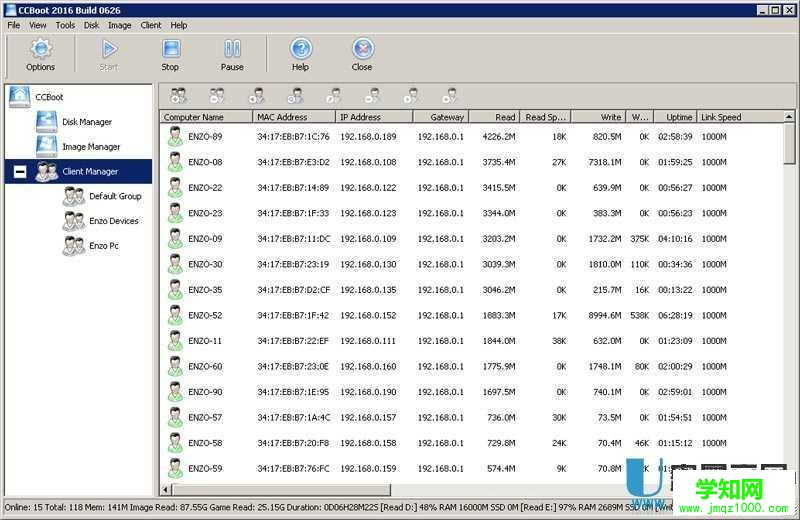
Task: Click the ENZO-22 client user icon
Action: pos(175,187)
